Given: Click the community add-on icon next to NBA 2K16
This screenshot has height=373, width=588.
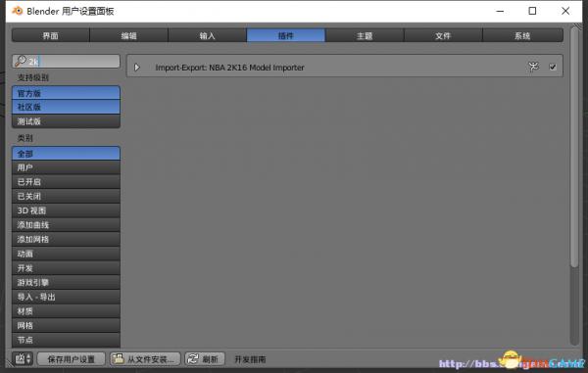Looking at the screenshot, I should coord(533,67).
